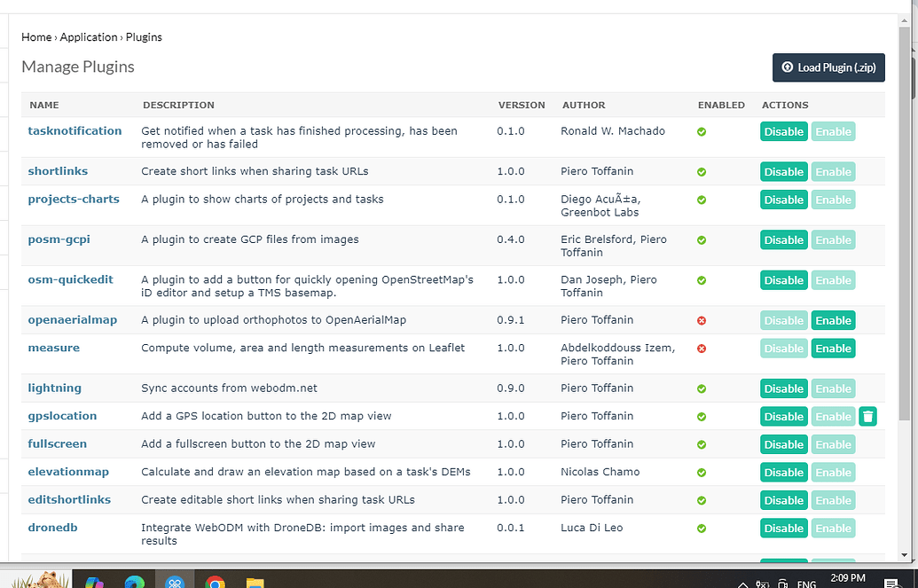Click the Load Plugin (.zip) button
Screen dimensions: 918x588
(x=828, y=67)
